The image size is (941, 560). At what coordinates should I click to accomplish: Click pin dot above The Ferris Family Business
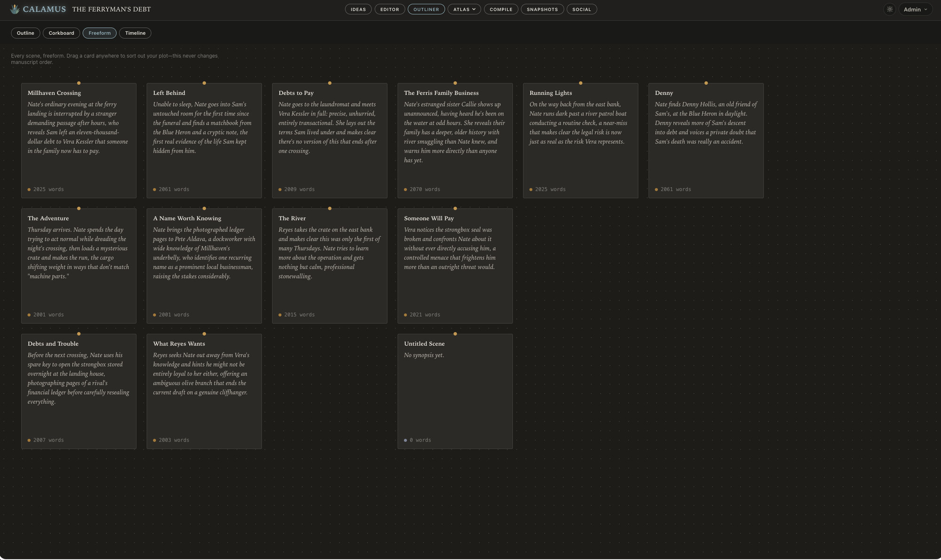[x=455, y=83]
